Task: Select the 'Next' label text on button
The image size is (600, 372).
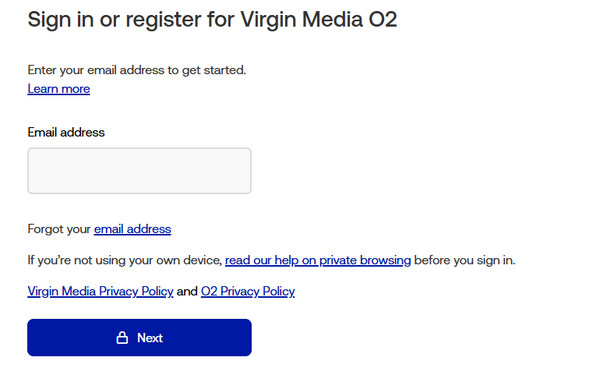Action: tap(150, 338)
